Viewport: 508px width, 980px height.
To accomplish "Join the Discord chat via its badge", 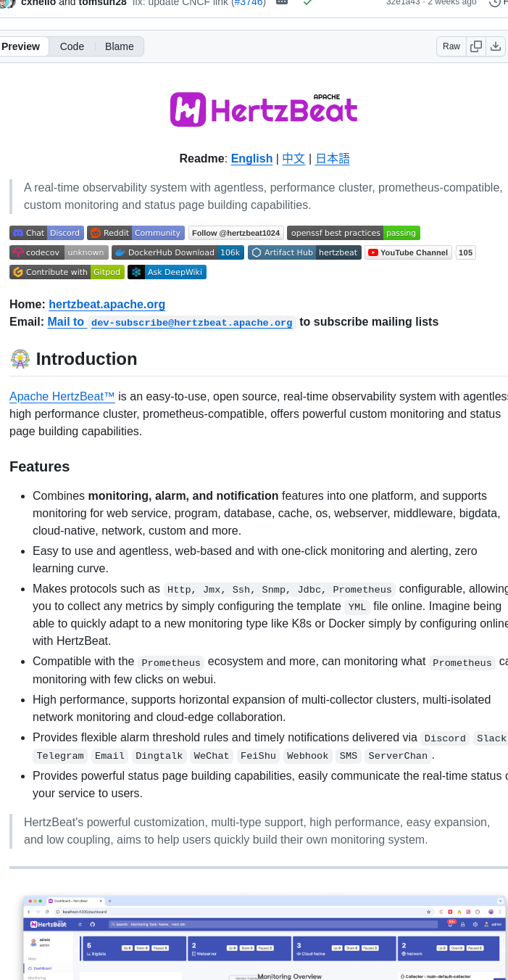I will coord(46,232).
